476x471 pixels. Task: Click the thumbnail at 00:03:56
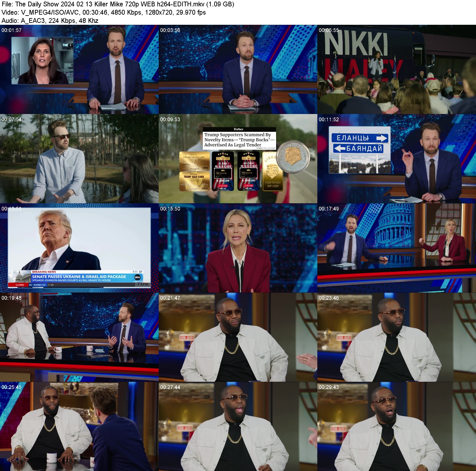click(x=238, y=70)
